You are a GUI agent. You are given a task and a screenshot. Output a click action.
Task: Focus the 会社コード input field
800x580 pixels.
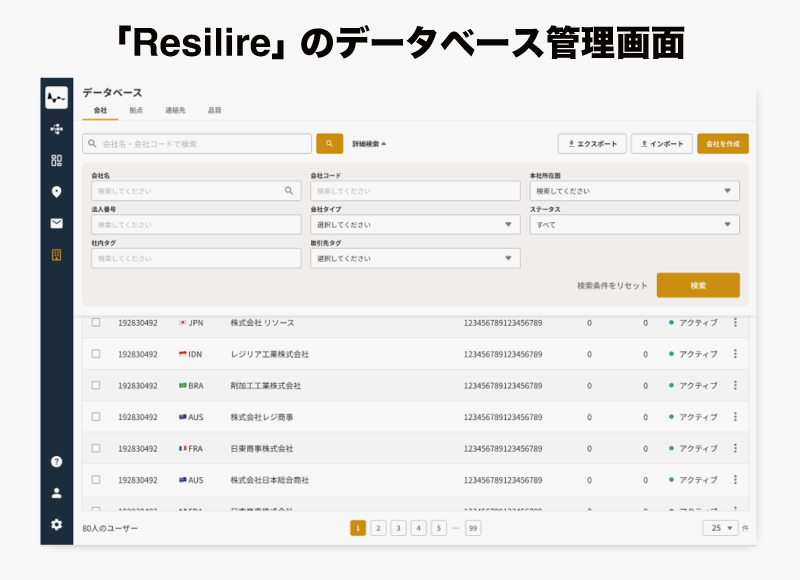[x=415, y=191]
